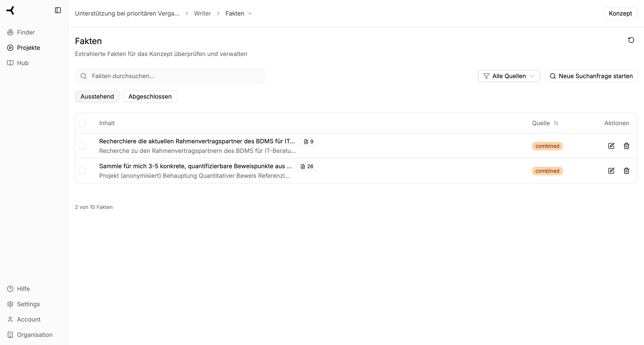Collapse the sidebar with the panel icon
Screen dimensions: 644x345
point(58,10)
